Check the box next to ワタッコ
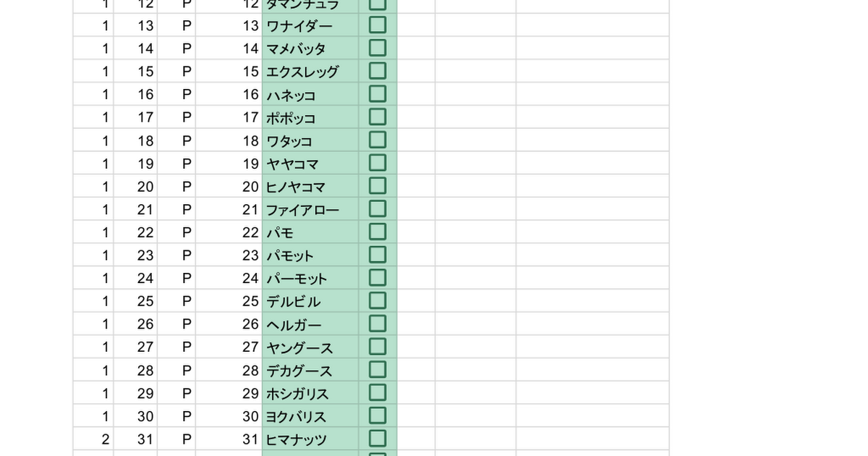The width and height of the screenshot is (868, 456). (x=378, y=140)
